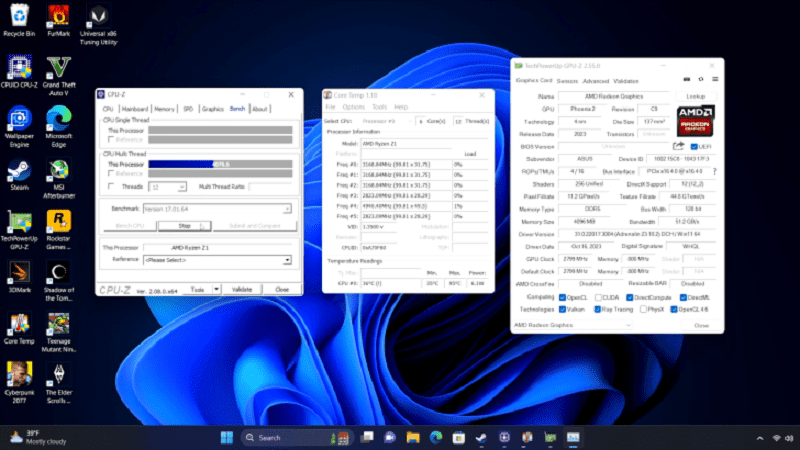Click GPU-Z refresh icon

coord(701,80)
